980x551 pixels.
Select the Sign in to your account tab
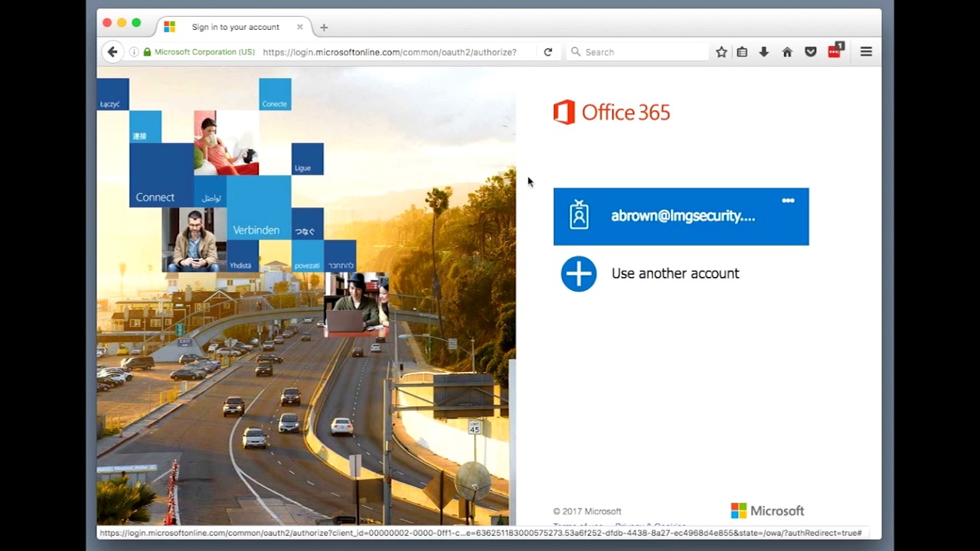point(234,27)
